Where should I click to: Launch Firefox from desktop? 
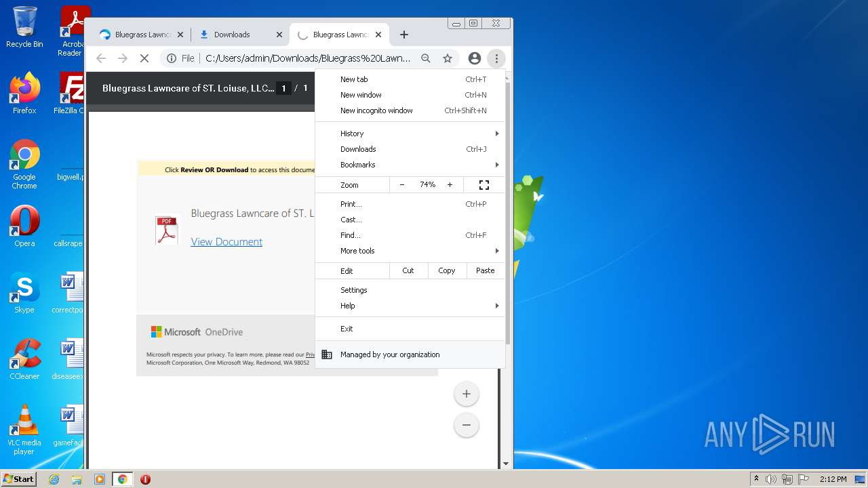point(24,93)
